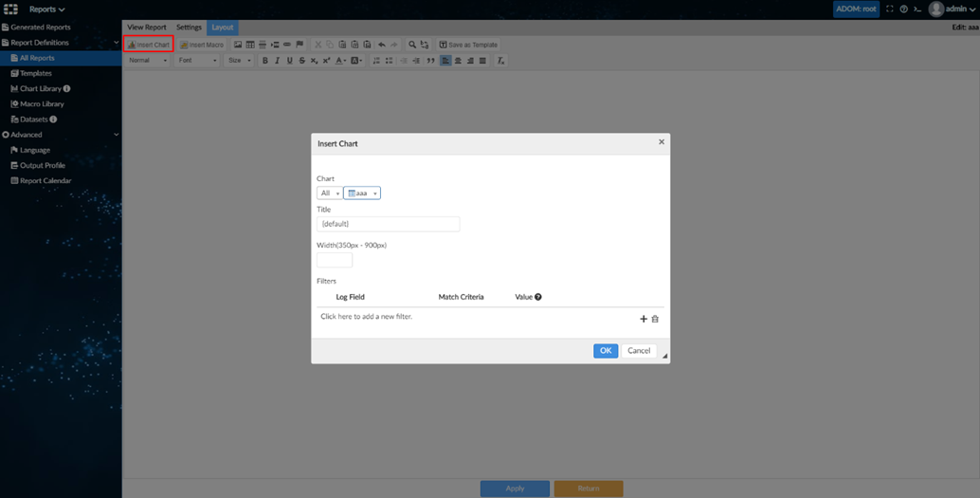Click the trash icon in Filters
Image resolution: width=980 pixels, height=498 pixels.
(655, 319)
